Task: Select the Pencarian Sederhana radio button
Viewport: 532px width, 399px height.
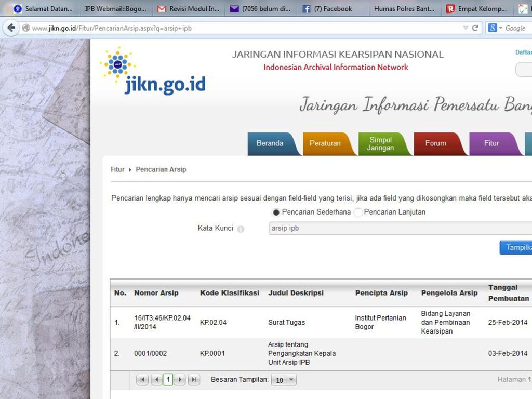Action: 276,212
